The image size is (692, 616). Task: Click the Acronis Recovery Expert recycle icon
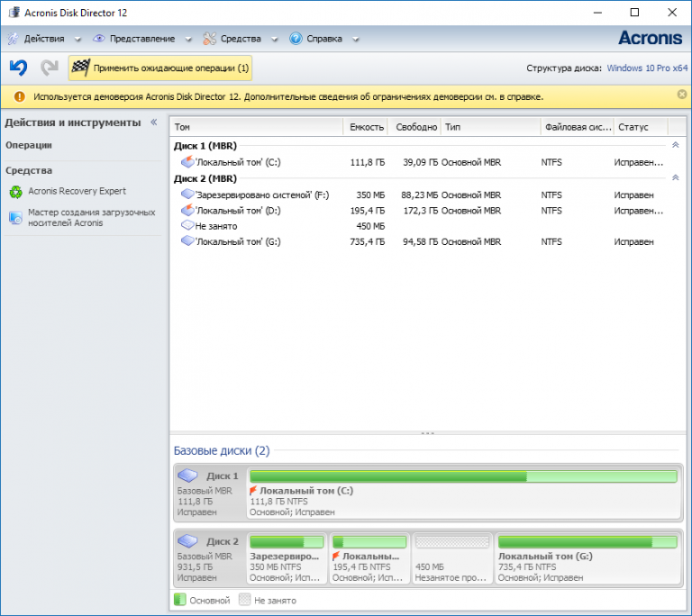16,192
